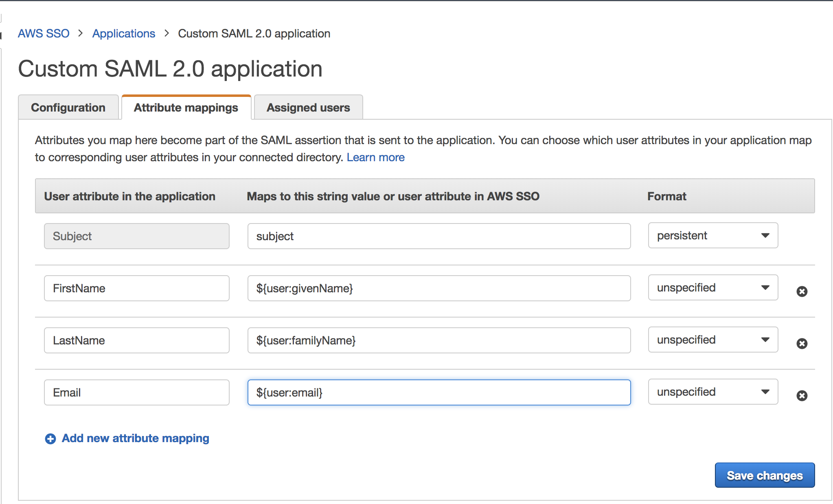Switch to the Configuration tab
Screen dimensions: 833x504
67,108
